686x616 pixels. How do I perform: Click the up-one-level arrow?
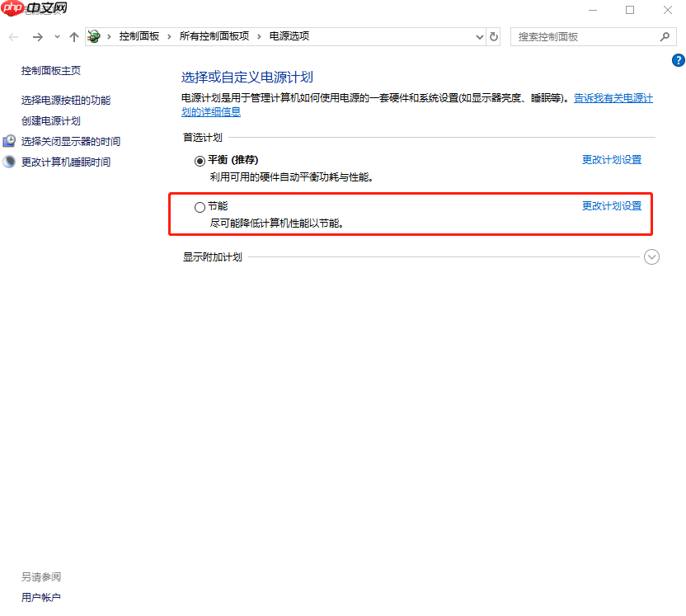(x=73, y=36)
